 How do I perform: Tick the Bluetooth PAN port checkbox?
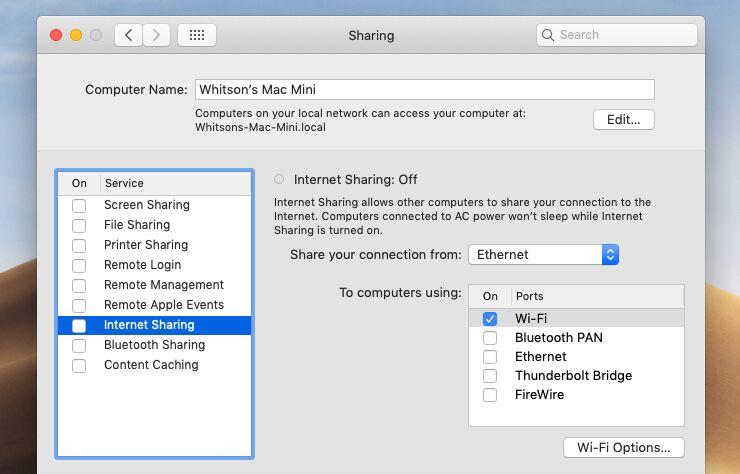(x=490, y=338)
